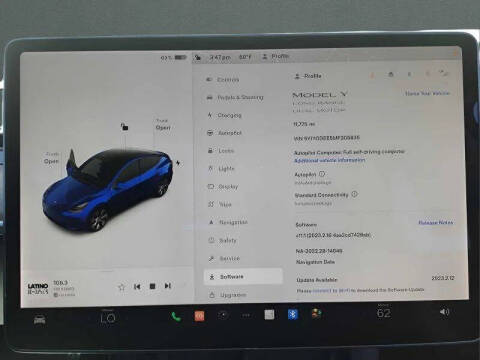Tap the volume speaker icon

[x=444, y=312]
